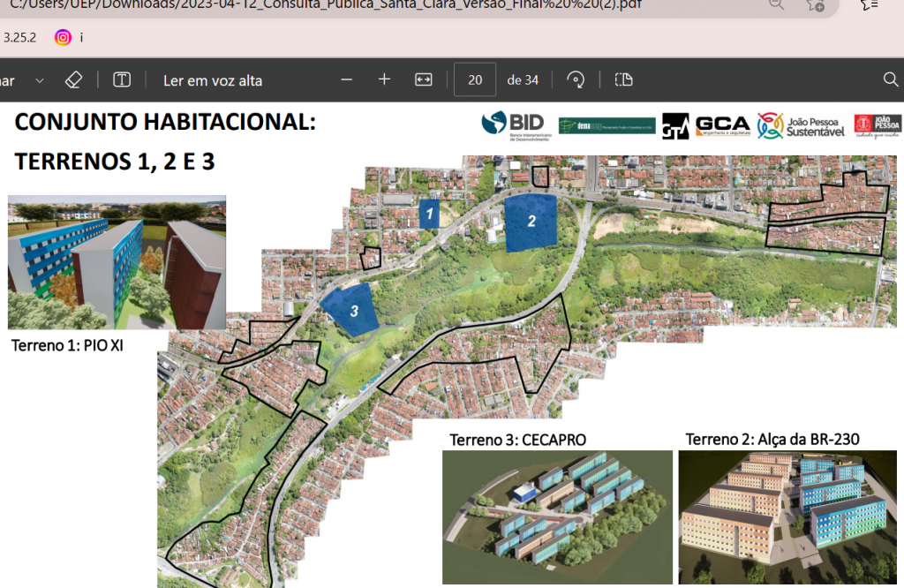
Task: Select the Eraser tool in PDF toolbar
Action: coord(74,80)
